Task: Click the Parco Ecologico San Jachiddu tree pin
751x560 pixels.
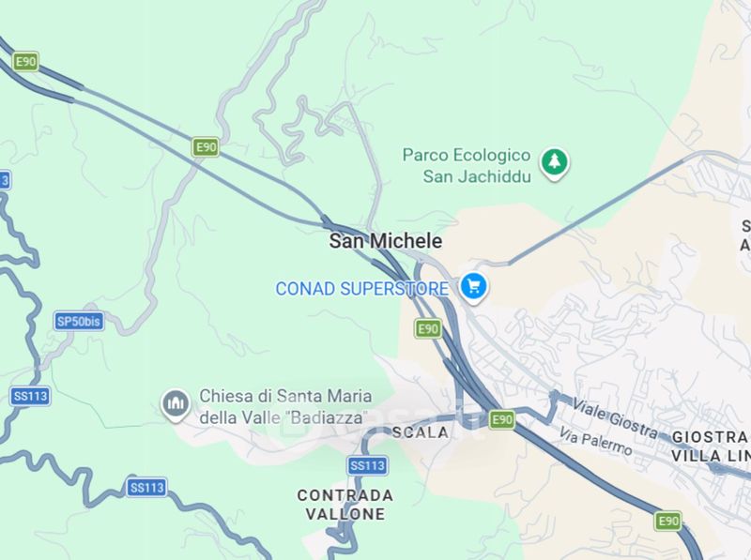Action: [x=555, y=164]
